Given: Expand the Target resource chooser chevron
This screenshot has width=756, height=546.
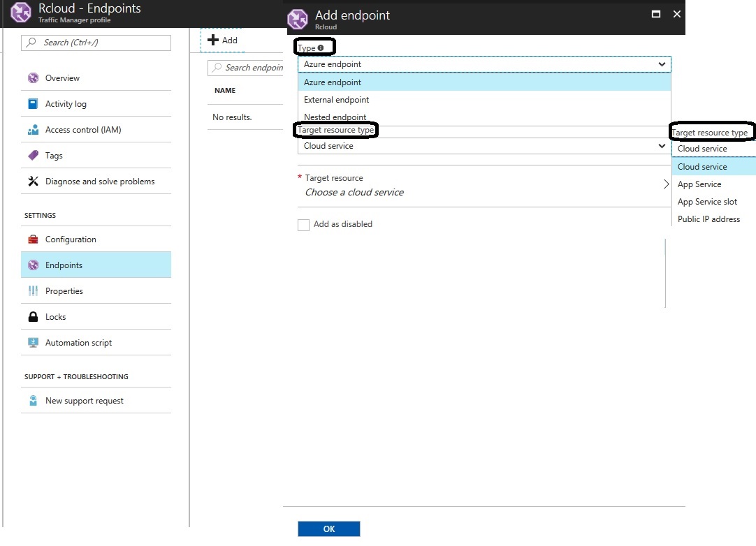Looking at the screenshot, I should [x=666, y=185].
